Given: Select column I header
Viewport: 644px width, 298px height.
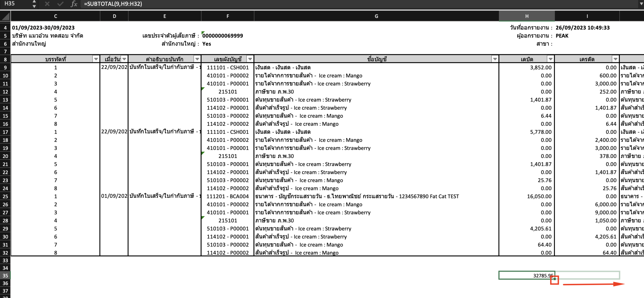Looking at the screenshot, I should point(587,16).
